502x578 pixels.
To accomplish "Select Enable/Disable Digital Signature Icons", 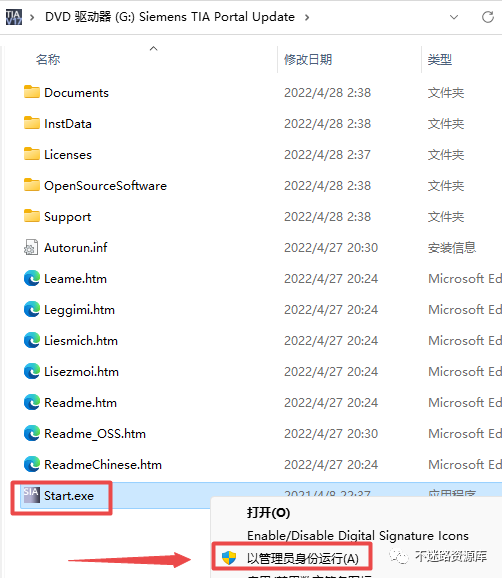I will point(358,535).
